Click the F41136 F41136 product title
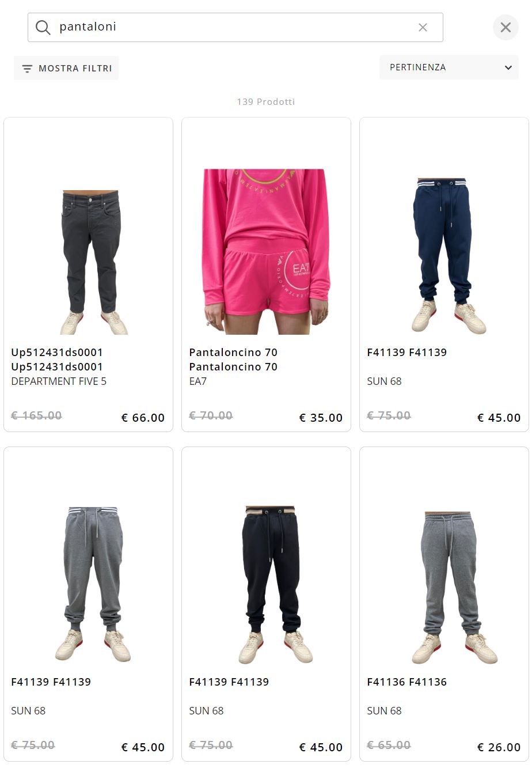Screen dimensions: 532x768 click(x=407, y=682)
